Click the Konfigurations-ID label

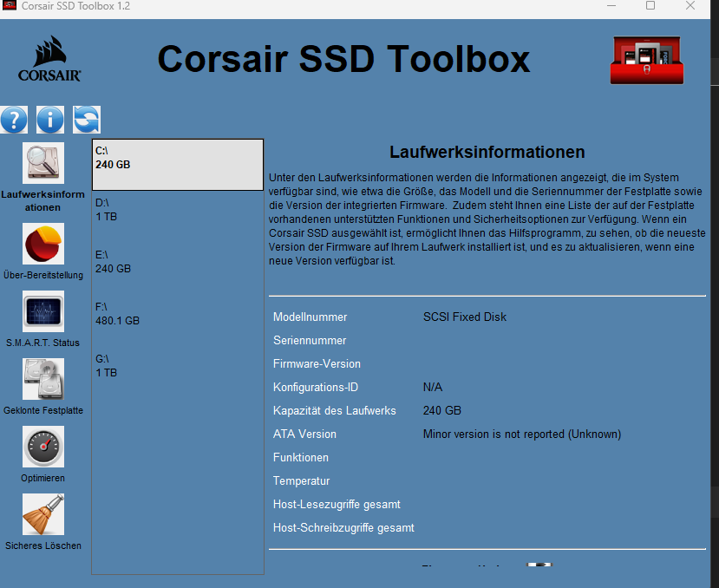tap(316, 387)
